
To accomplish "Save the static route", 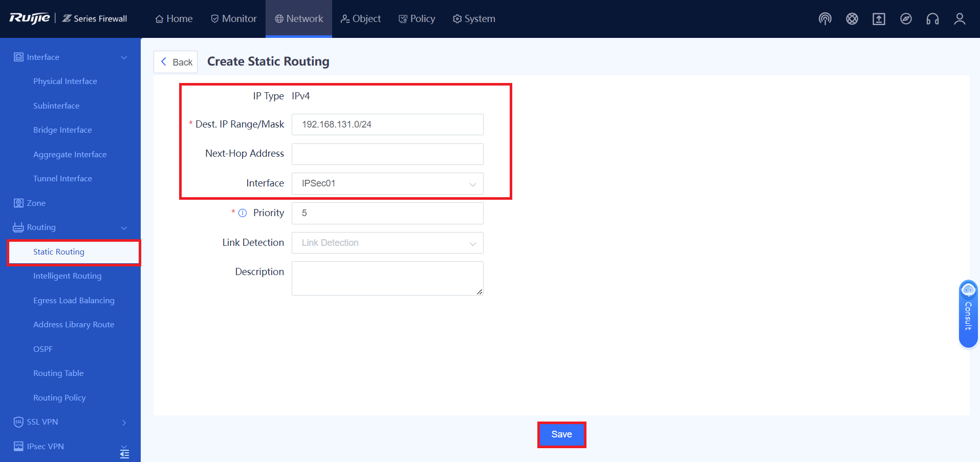I will 561,434.
